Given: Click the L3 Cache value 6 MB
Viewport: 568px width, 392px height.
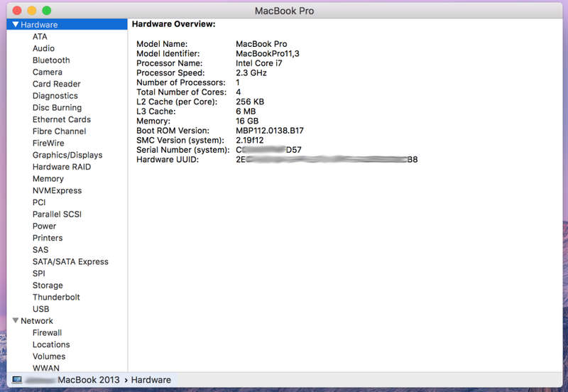Looking at the screenshot, I should click(246, 111).
